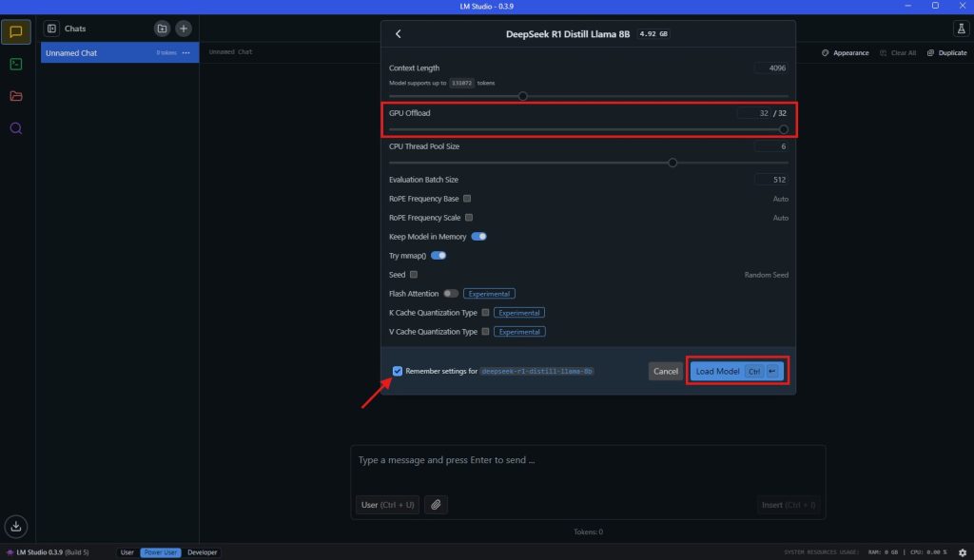Go back using the dialog's back chevron
The image size is (974, 560).
click(x=399, y=33)
